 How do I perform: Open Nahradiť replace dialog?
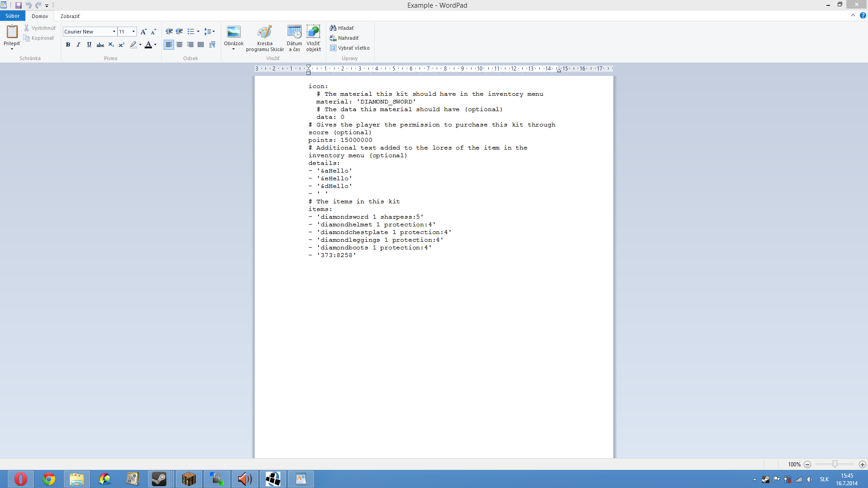[344, 38]
